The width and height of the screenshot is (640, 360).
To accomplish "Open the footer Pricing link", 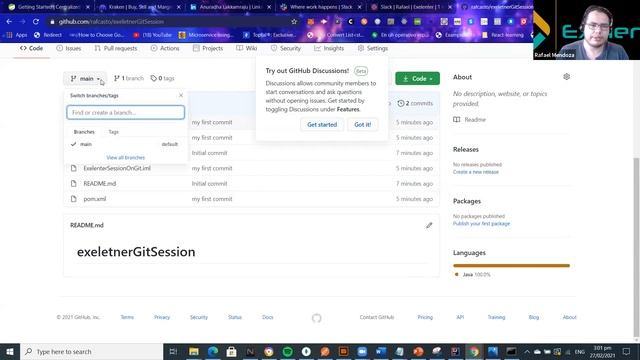I will pos(425,317).
